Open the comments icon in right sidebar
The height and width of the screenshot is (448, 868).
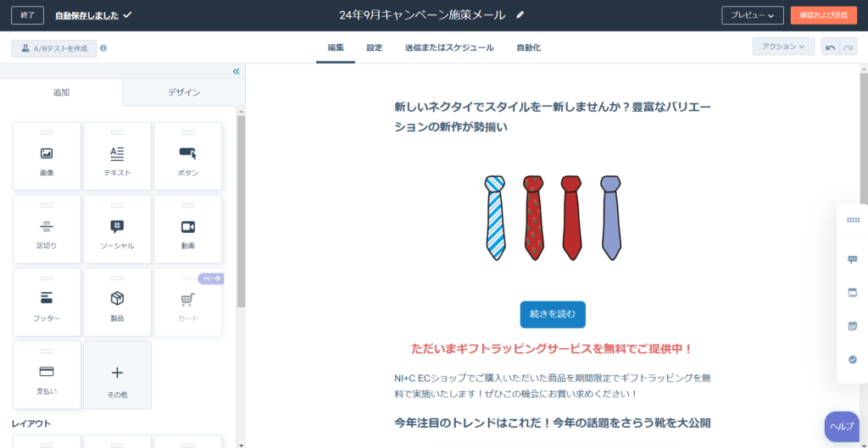click(853, 259)
